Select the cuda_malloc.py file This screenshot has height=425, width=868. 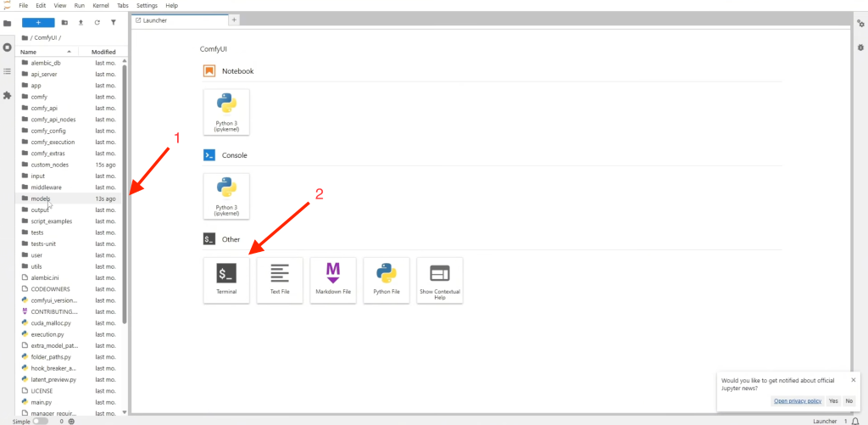click(69, 322)
